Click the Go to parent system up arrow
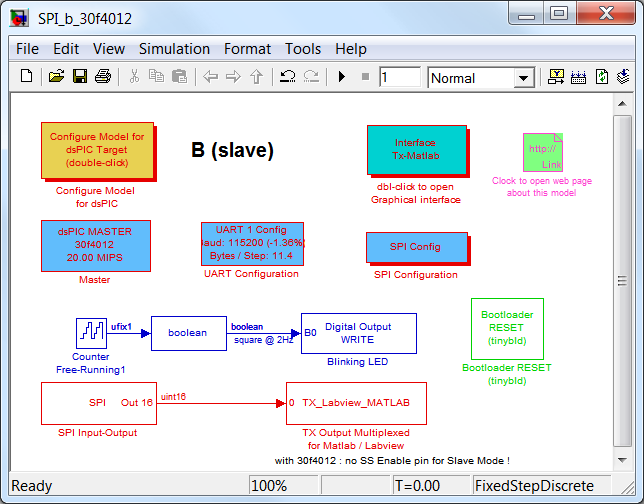The width and height of the screenshot is (644, 504). (x=256, y=77)
